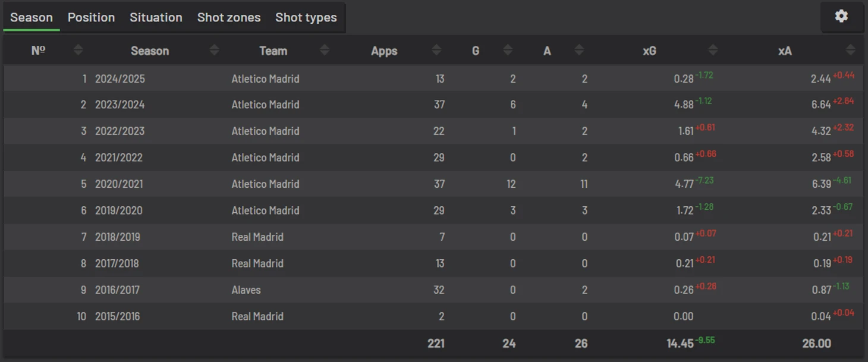Image resolution: width=868 pixels, height=362 pixels.
Task: Sort by xA using its sort arrows
Action: (x=851, y=51)
